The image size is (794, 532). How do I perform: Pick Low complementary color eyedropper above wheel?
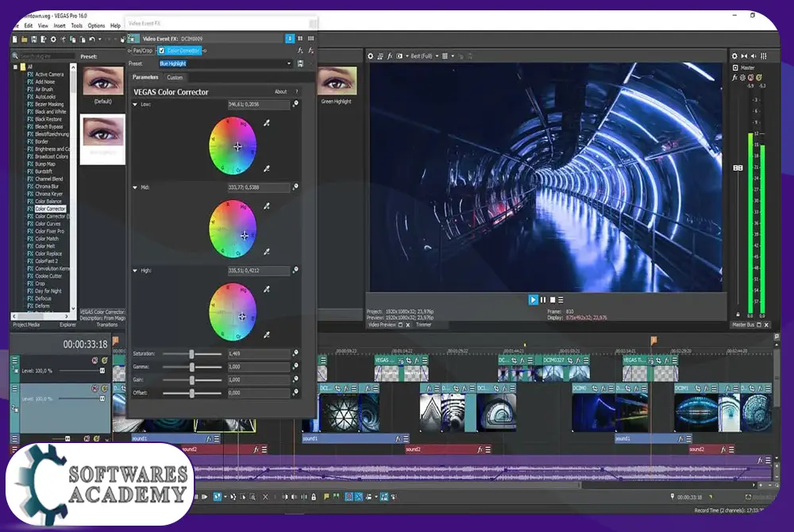266,123
